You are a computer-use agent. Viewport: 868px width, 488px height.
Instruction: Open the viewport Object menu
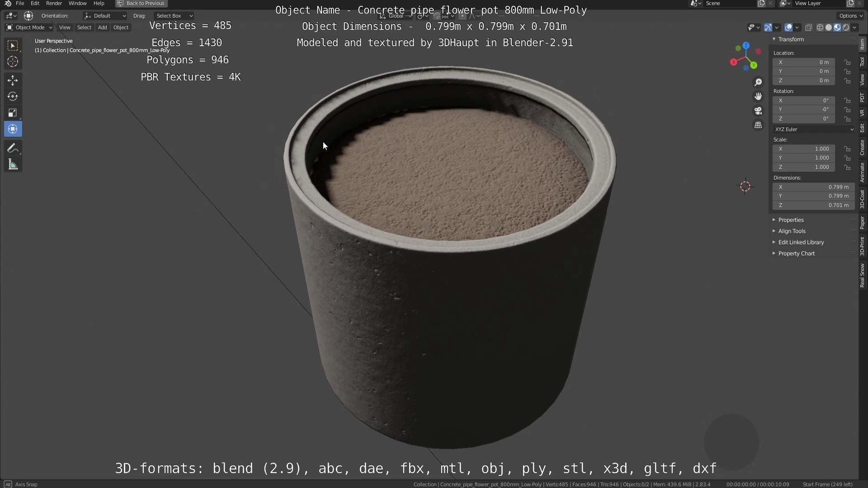coord(121,28)
